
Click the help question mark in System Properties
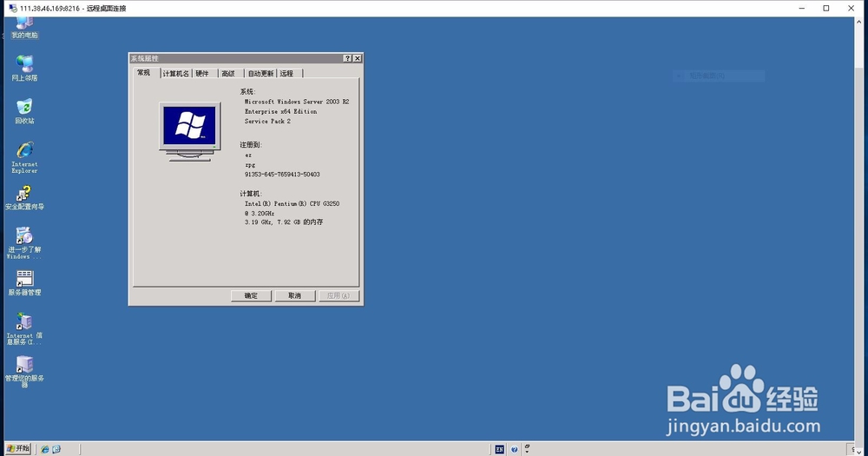(x=347, y=58)
